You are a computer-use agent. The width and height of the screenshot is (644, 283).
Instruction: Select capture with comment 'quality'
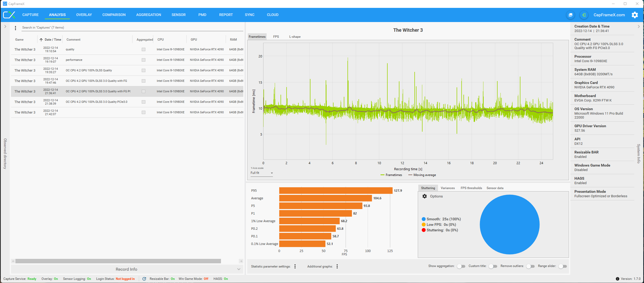[127, 49]
